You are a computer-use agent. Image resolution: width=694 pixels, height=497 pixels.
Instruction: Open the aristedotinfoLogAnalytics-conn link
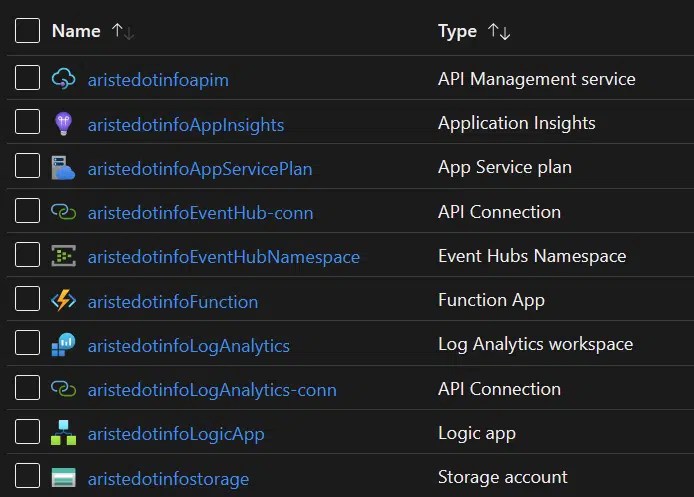pyautogui.click(x=211, y=390)
